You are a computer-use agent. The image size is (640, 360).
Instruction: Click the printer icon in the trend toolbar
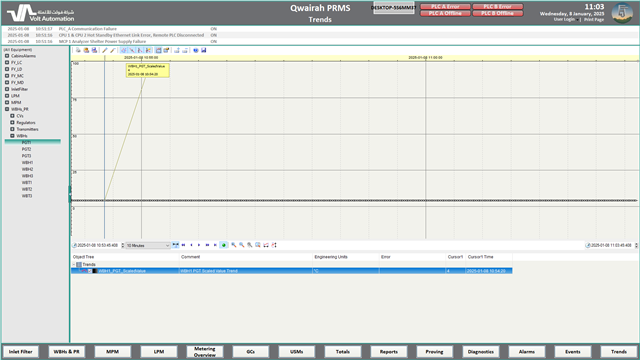coord(78,50)
